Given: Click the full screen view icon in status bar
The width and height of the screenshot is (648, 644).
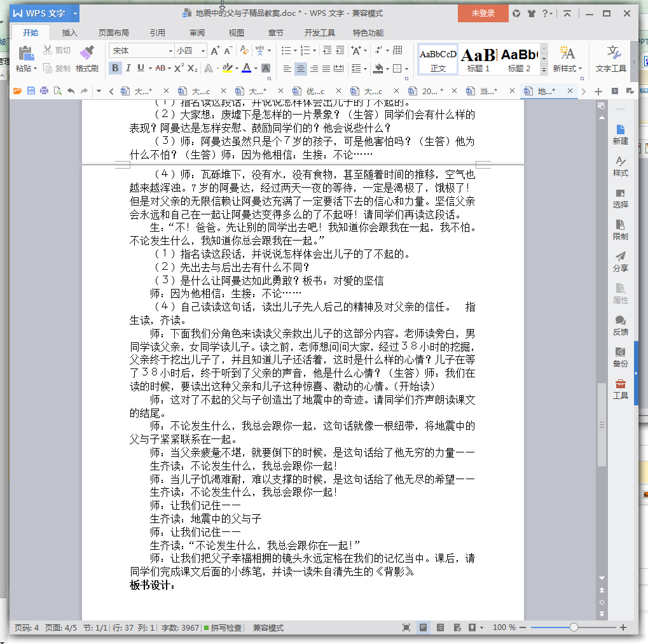Looking at the screenshot, I should tap(406, 627).
